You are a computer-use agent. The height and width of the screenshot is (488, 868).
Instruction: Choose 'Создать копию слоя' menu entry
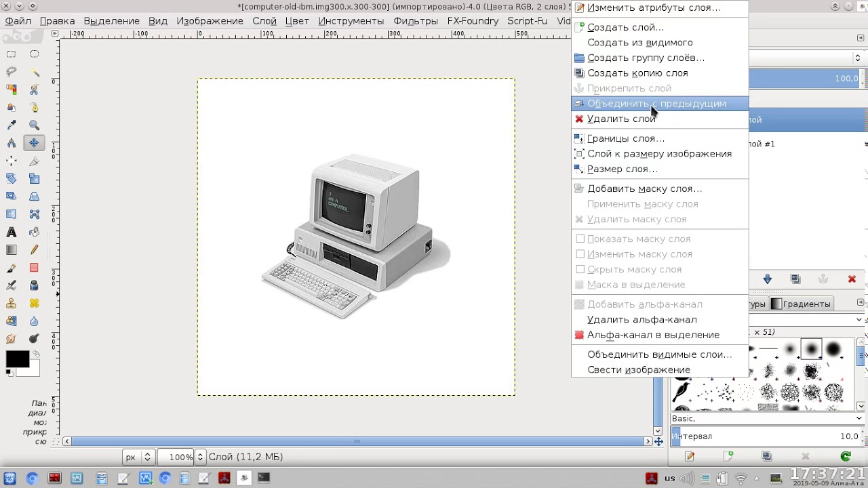pos(660,73)
